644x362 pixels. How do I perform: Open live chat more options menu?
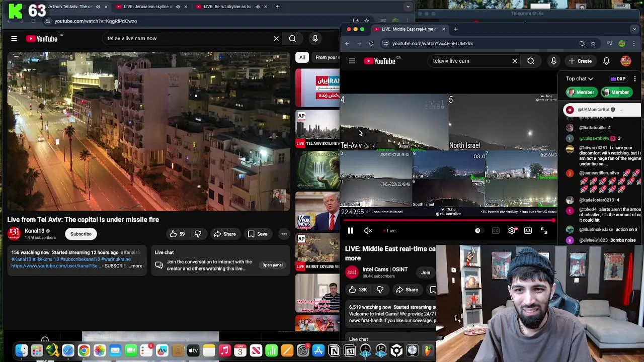point(635,79)
